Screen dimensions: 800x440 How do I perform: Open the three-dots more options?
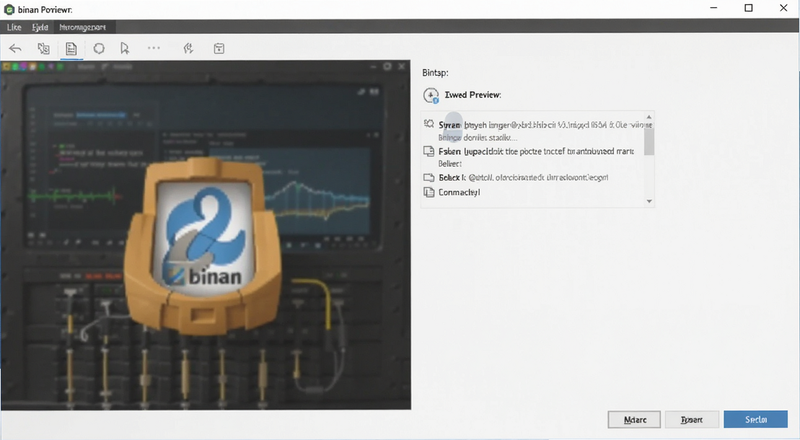coord(154,48)
